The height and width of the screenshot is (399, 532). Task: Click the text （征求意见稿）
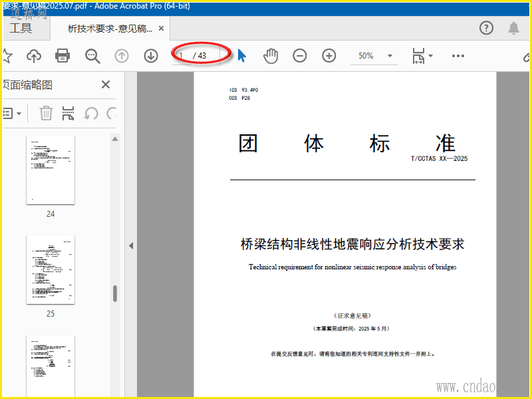pyautogui.click(x=352, y=315)
